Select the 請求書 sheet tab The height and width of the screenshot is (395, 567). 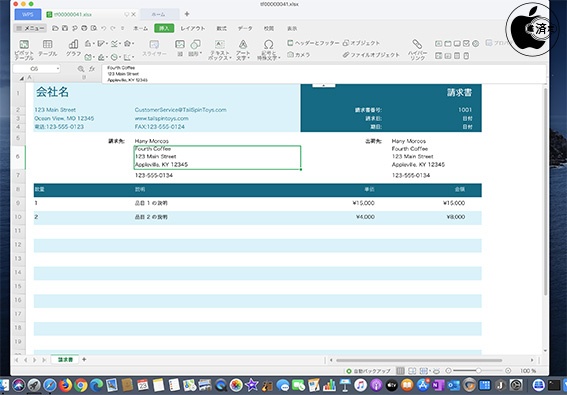pyautogui.click(x=65, y=359)
